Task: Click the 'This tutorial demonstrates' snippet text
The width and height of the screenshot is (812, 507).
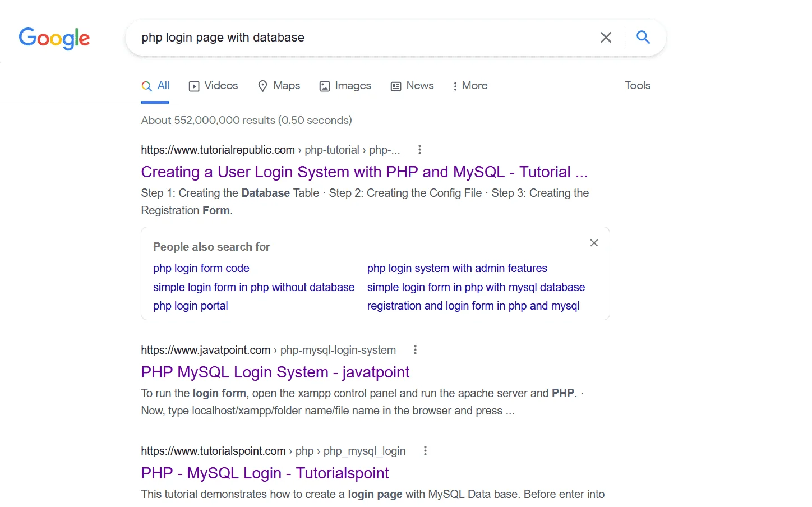Action: coord(373,495)
